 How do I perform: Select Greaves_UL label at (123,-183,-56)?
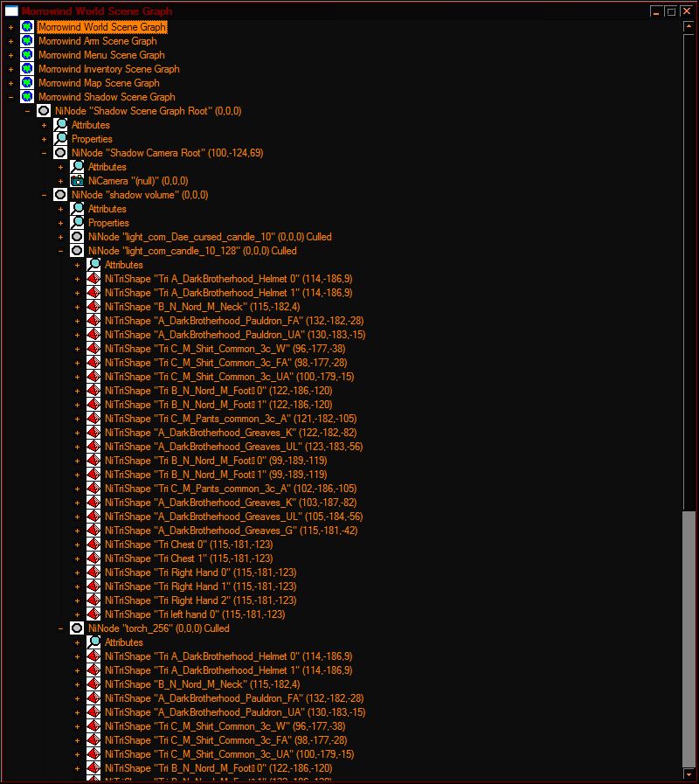233,447
